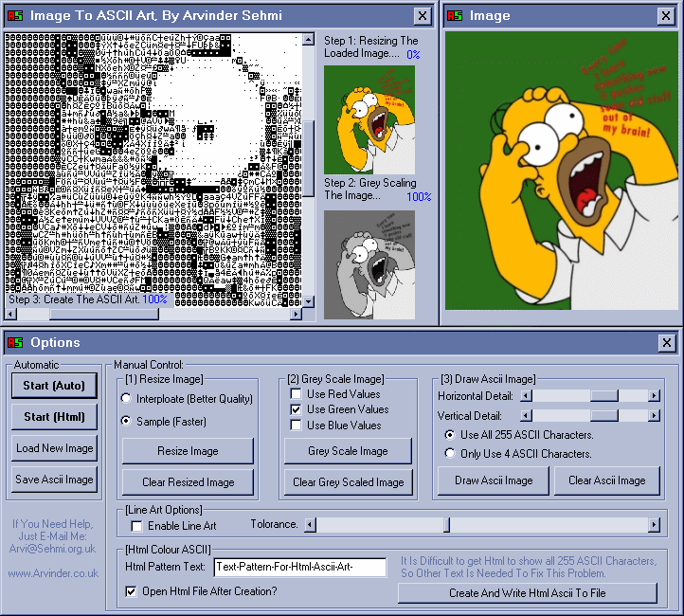This screenshot has width=684, height=616.
Task: Click right arrow of Vertical Detail slider
Action: click(x=654, y=415)
